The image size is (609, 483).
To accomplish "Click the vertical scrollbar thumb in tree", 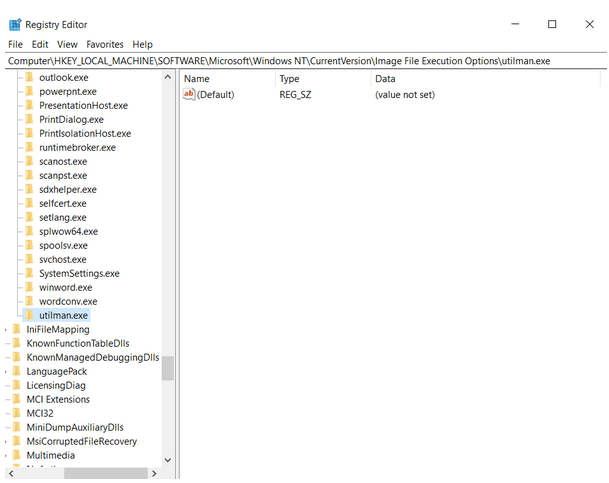I will click(x=168, y=368).
